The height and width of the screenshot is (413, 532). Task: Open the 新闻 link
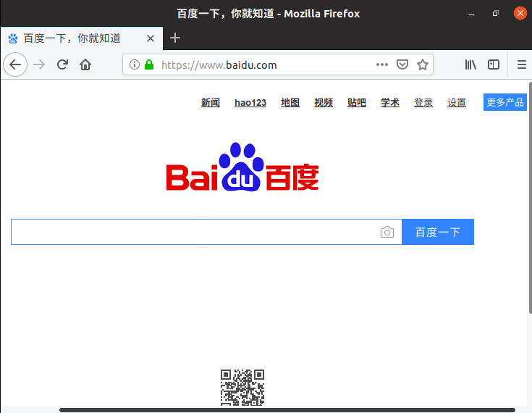[x=211, y=103]
